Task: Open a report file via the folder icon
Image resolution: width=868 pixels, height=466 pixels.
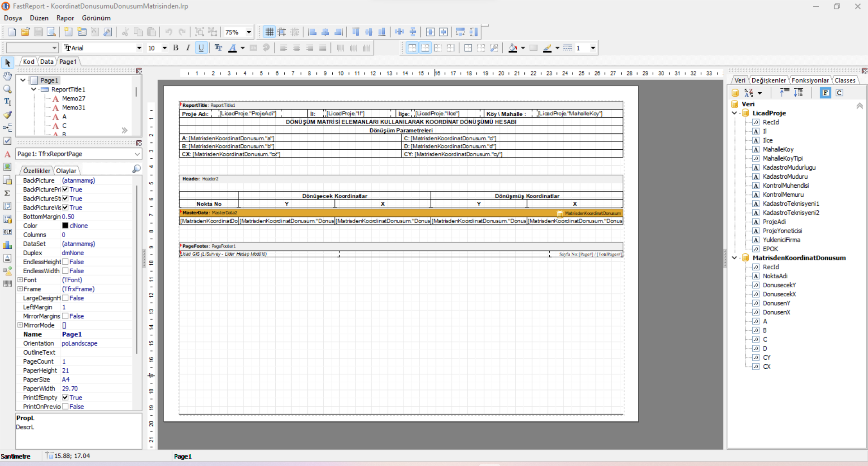Action: click(25, 32)
